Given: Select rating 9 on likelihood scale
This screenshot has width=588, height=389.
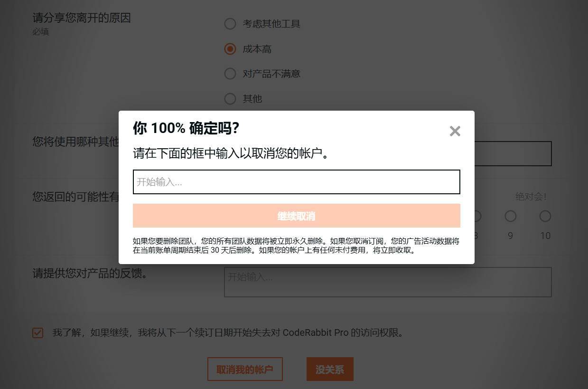Looking at the screenshot, I should point(511,216).
